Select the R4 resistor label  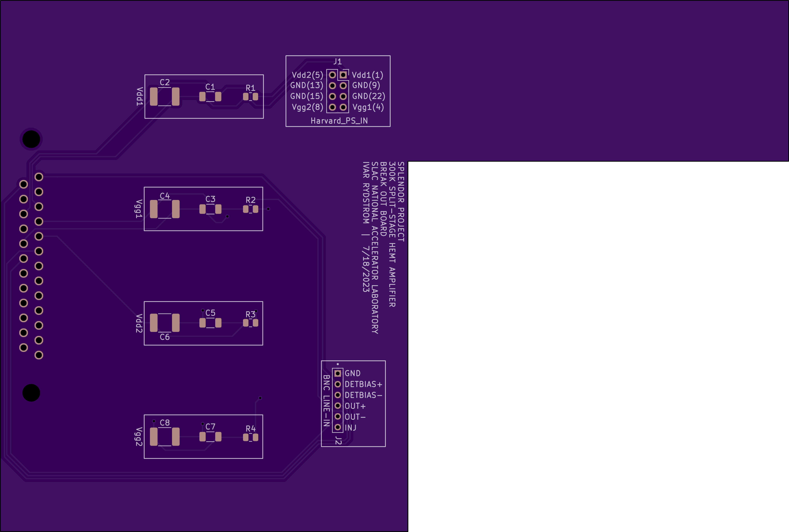pyautogui.click(x=251, y=429)
